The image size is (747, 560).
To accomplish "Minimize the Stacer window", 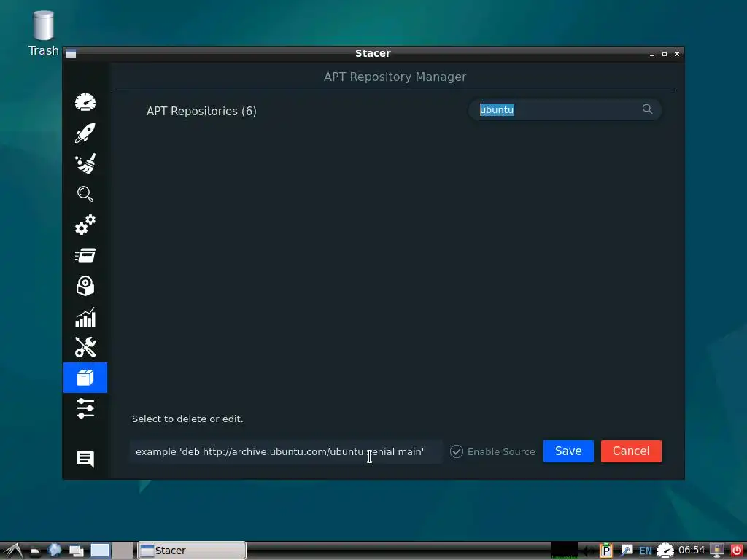I will click(x=651, y=54).
